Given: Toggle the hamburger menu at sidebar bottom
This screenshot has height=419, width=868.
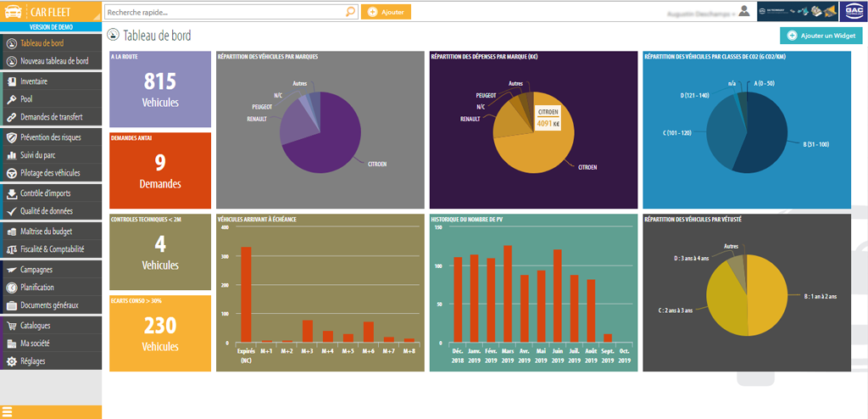Looking at the screenshot, I should [x=8, y=412].
